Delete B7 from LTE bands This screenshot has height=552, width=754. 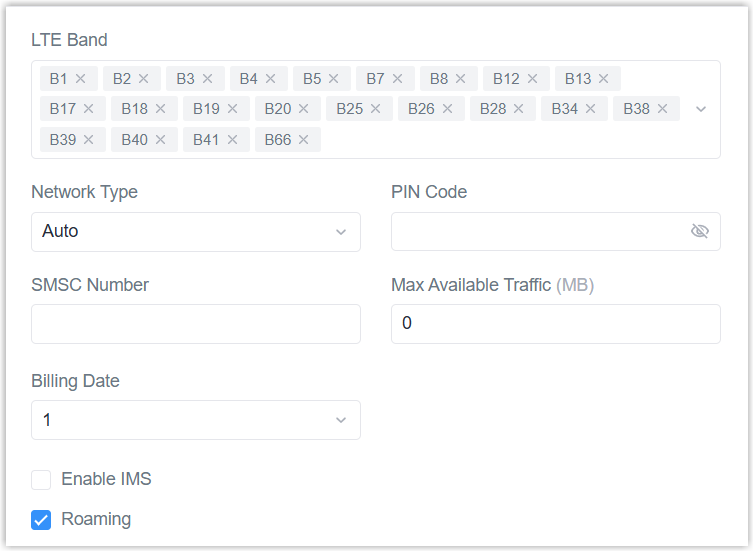pyautogui.click(x=397, y=78)
